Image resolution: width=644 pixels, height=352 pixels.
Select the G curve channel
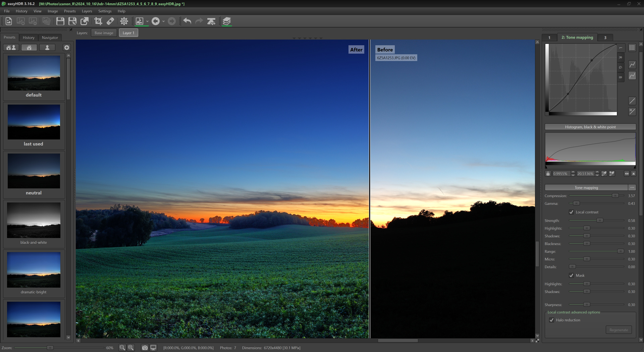click(x=621, y=67)
